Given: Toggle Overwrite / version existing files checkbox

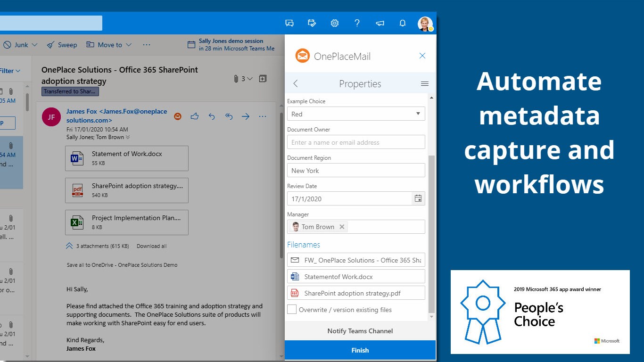Looking at the screenshot, I should [x=292, y=310].
